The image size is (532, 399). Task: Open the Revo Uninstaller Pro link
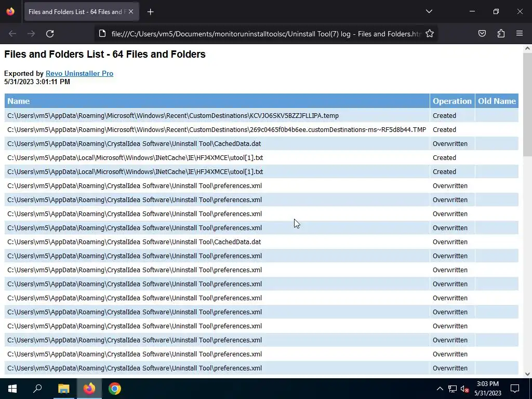pos(79,74)
